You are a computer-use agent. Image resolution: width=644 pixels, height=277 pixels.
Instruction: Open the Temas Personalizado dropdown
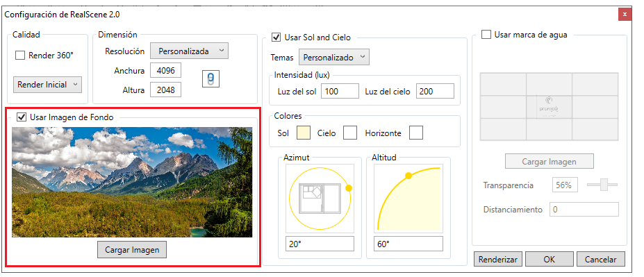(x=334, y=57)
